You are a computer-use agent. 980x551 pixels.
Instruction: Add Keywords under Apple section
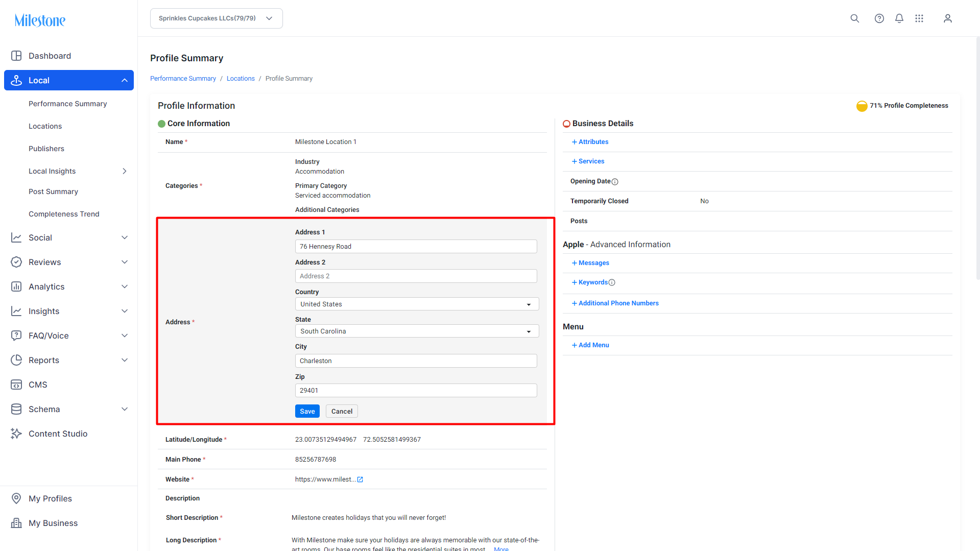(590, 282)
